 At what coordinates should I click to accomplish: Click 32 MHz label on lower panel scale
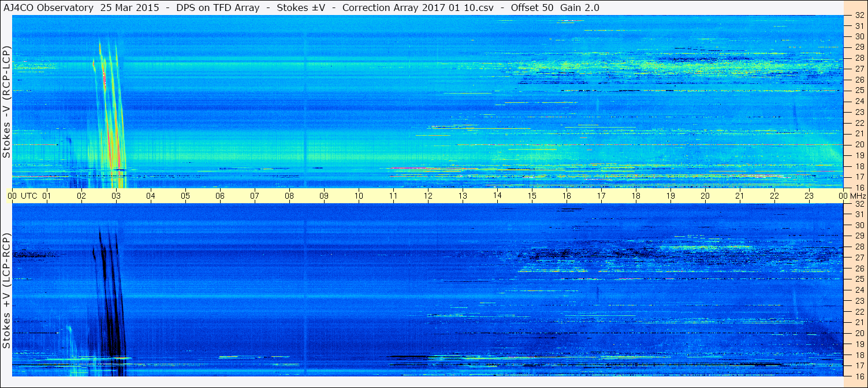[859, 204]
